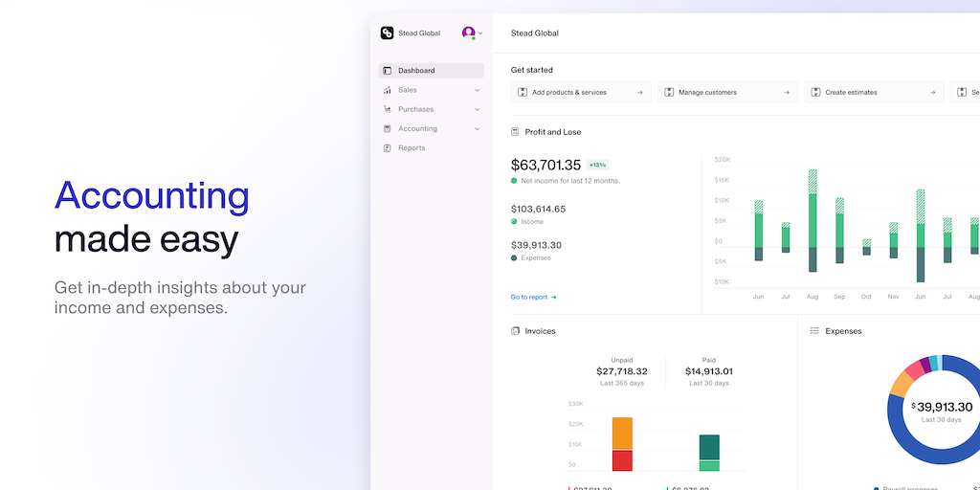This screenshot has height=490, width=980.
Task: Expand the dropdown arrow beside avatar
Action: pos(480,33)
